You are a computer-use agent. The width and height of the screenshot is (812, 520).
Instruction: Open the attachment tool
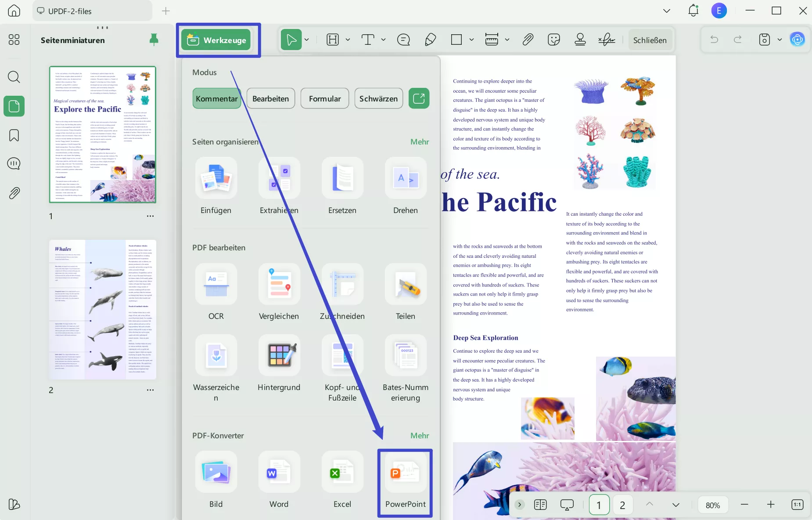[528, 40]
